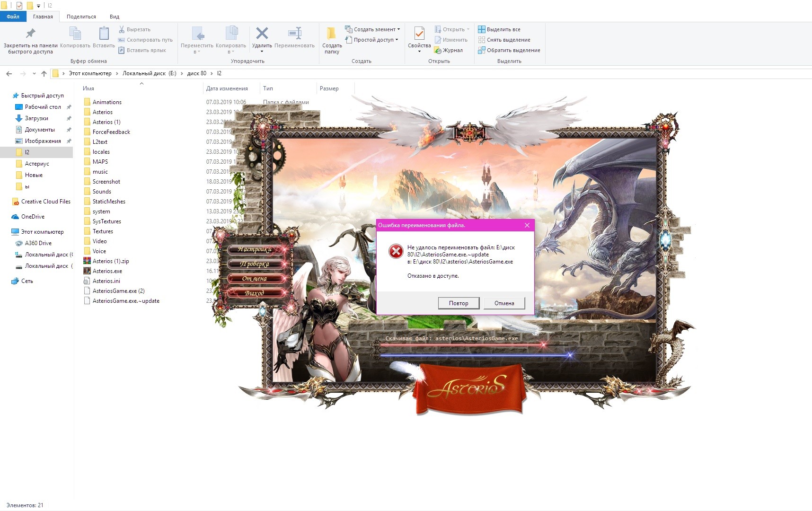Open Quick Access Toolbar customize arrow
812x511 pixels.
pyautogui.click(x=39, y=6)
